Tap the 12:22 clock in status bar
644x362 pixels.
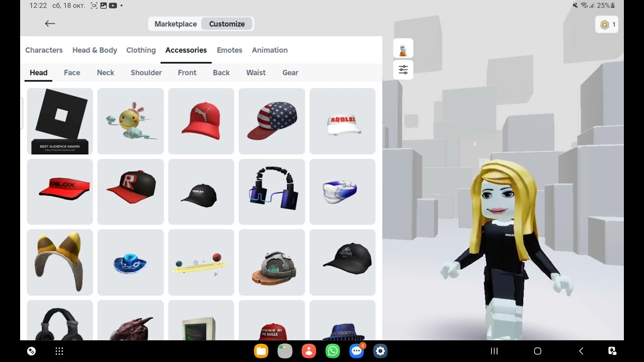(x=38, y=6)
